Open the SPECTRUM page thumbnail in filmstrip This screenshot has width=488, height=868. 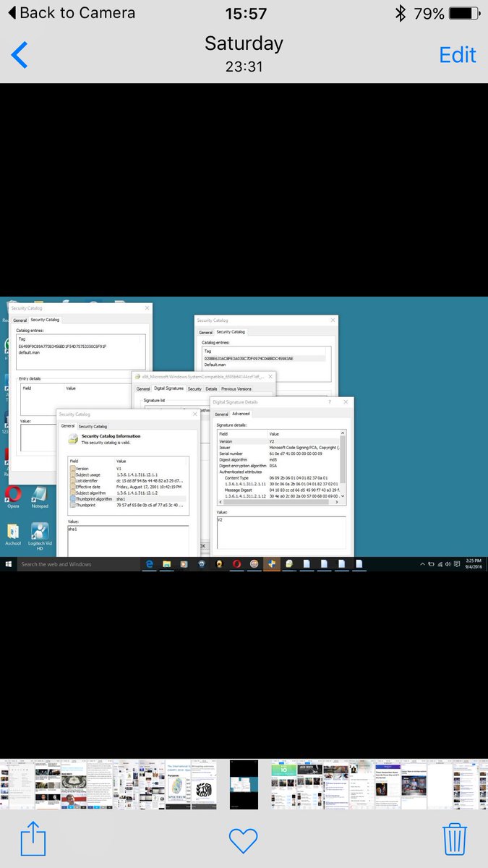(178, 784)
